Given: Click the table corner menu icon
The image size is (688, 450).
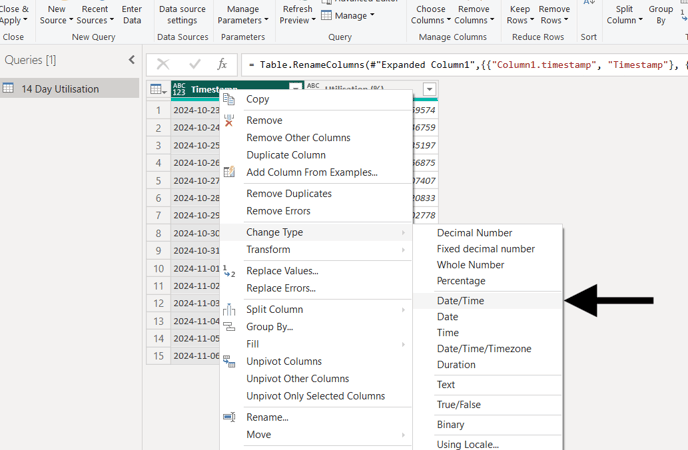Looking at the screenshot, I should click(158, 89).
